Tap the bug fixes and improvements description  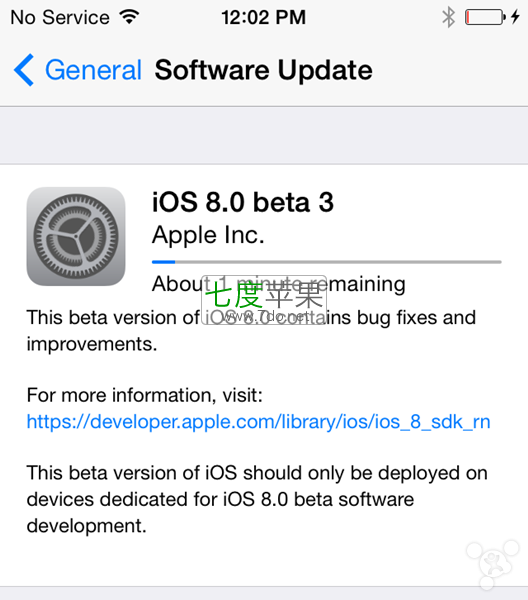(251, 331)
